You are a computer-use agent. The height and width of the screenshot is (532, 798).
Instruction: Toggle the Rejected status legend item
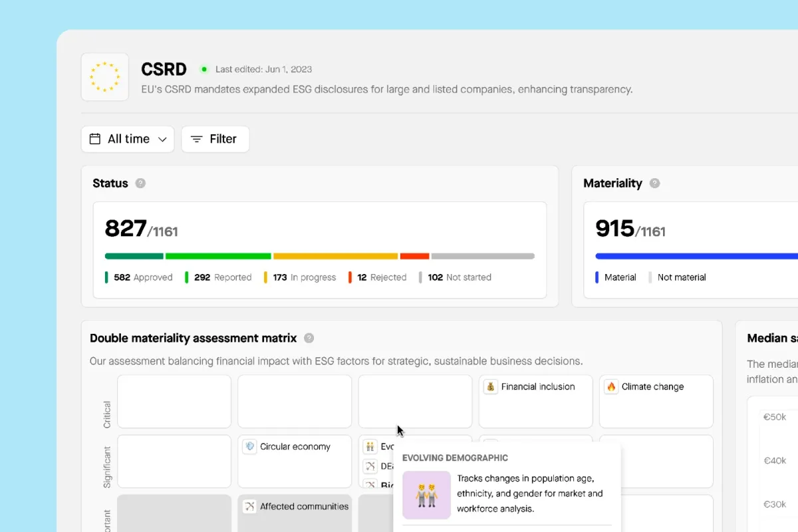click(x=378, y=277)
